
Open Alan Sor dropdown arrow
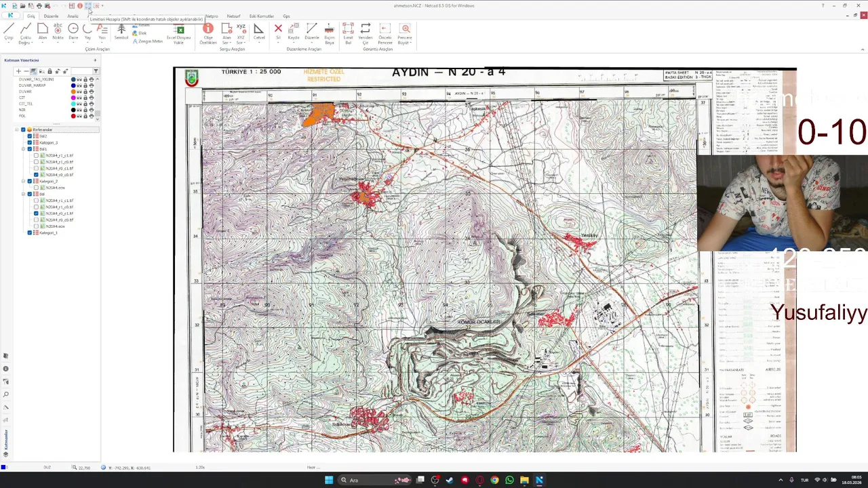[231, 43]
